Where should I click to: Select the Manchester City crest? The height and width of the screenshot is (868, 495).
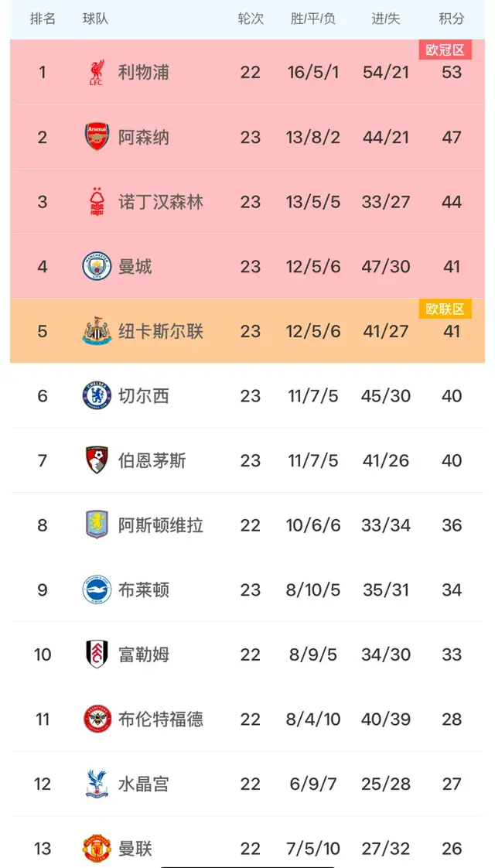(97, 267)
